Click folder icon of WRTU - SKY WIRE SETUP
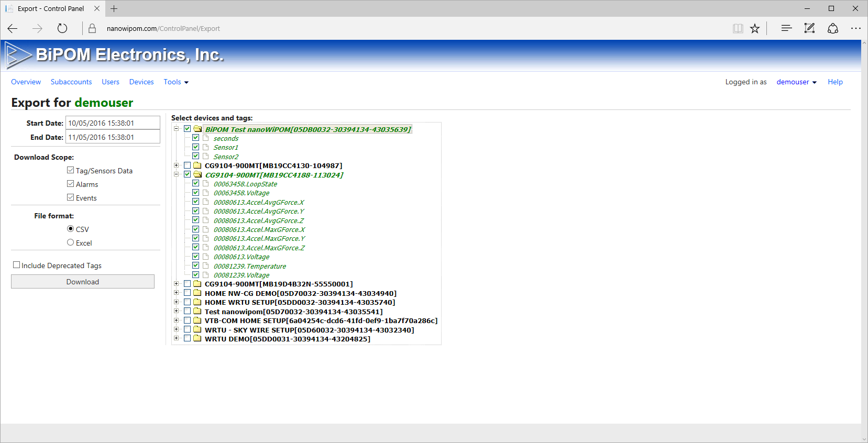868x443 pixels. pyautogui.click(x=197, y=329)
